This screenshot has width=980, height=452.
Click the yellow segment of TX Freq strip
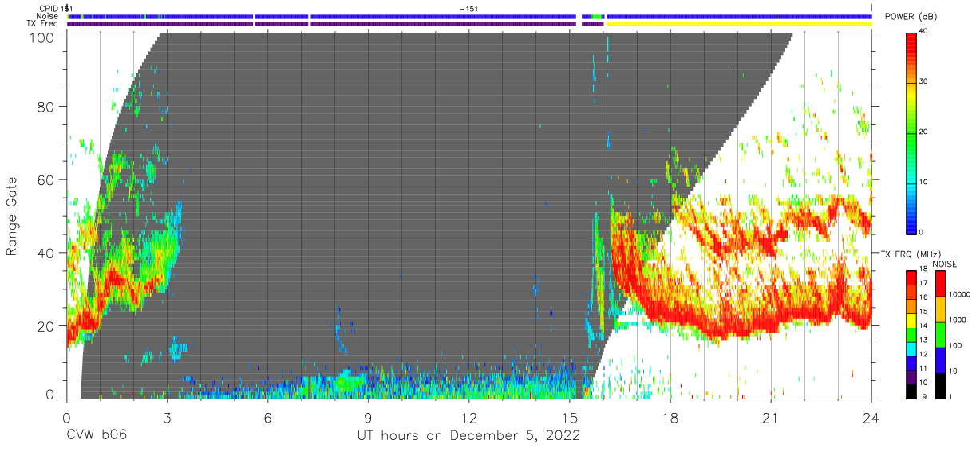tap(739, 24)
